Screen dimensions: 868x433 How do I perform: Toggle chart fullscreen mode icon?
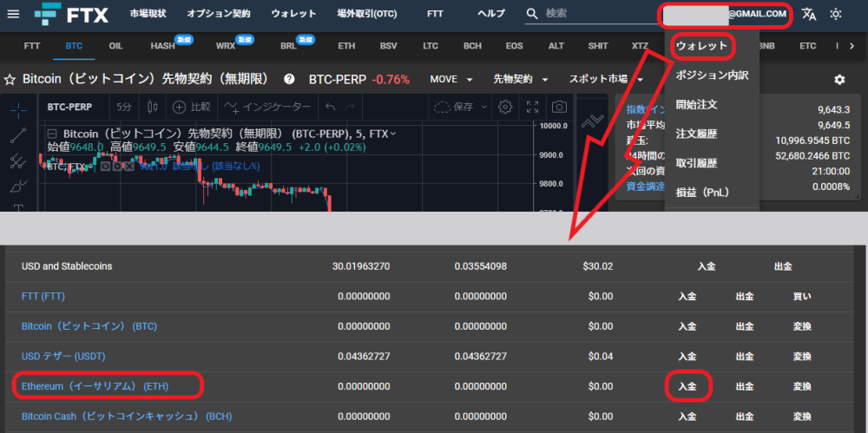pos(532,107)
